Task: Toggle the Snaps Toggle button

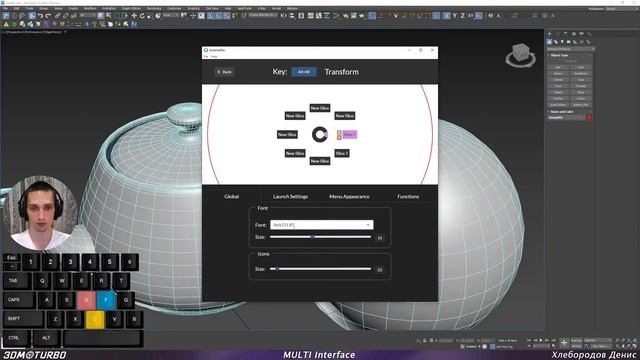Action: 210,16
